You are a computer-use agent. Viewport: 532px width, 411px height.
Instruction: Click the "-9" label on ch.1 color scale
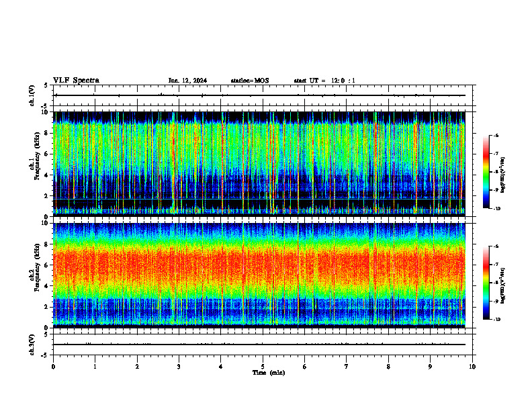(x=496, y=190)
